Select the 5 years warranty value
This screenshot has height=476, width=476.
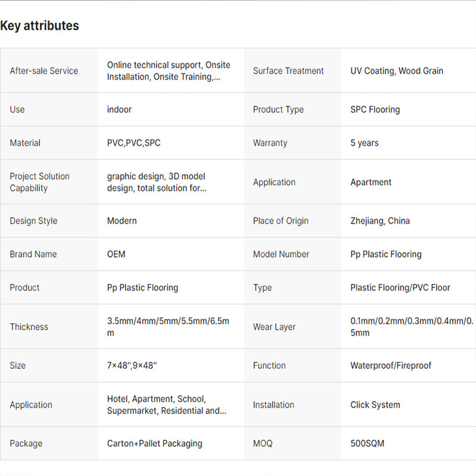point(364,143)
